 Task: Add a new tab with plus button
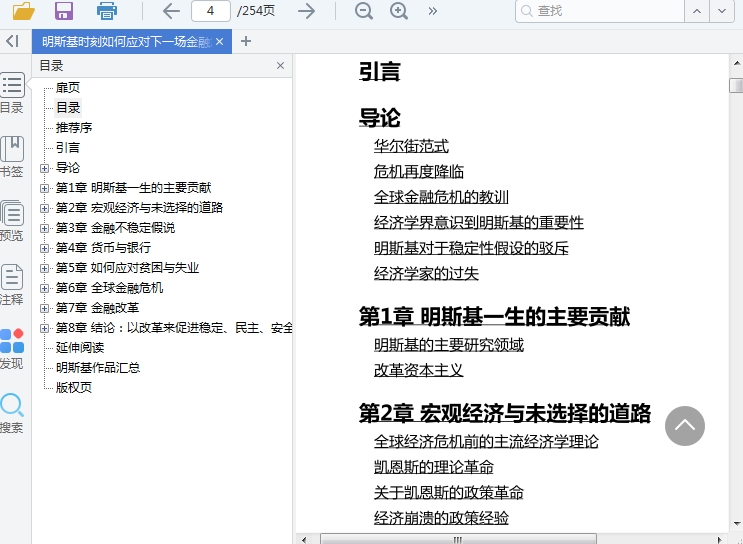click(x=246, y=41)
